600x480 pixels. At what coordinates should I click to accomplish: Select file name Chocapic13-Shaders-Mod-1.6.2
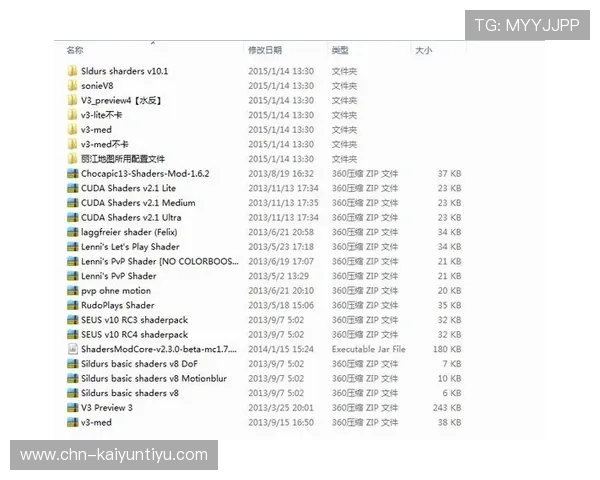pyautogui.click(x=145, y=173)
